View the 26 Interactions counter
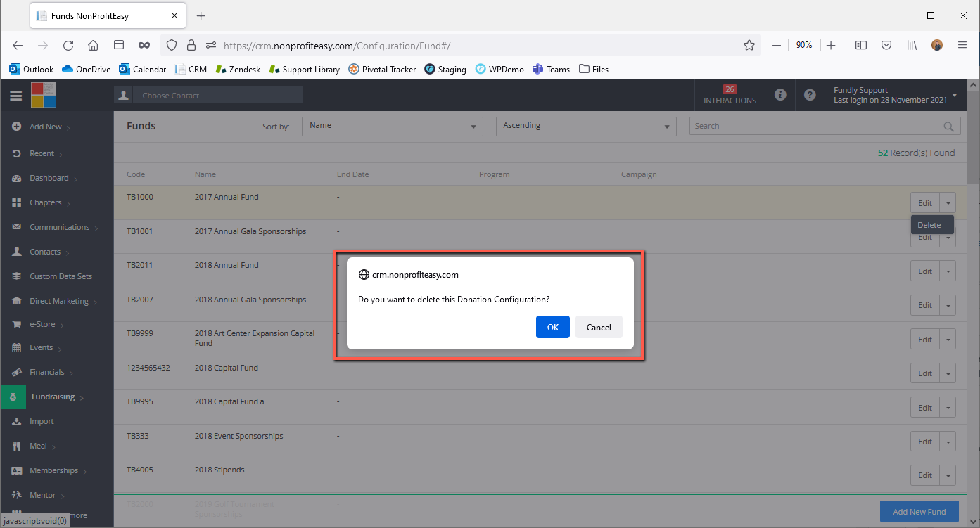Screen dimensions: 980x528 coord(730,95)
